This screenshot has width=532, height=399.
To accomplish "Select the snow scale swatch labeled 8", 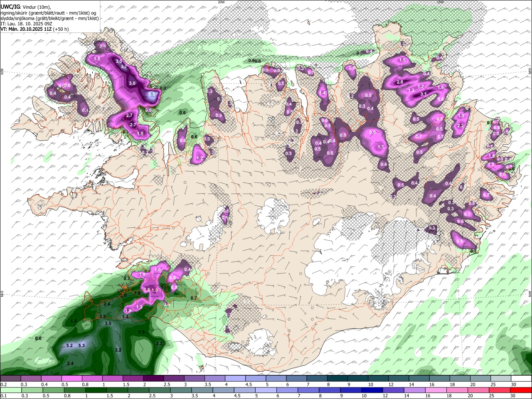I will point(337,379).
